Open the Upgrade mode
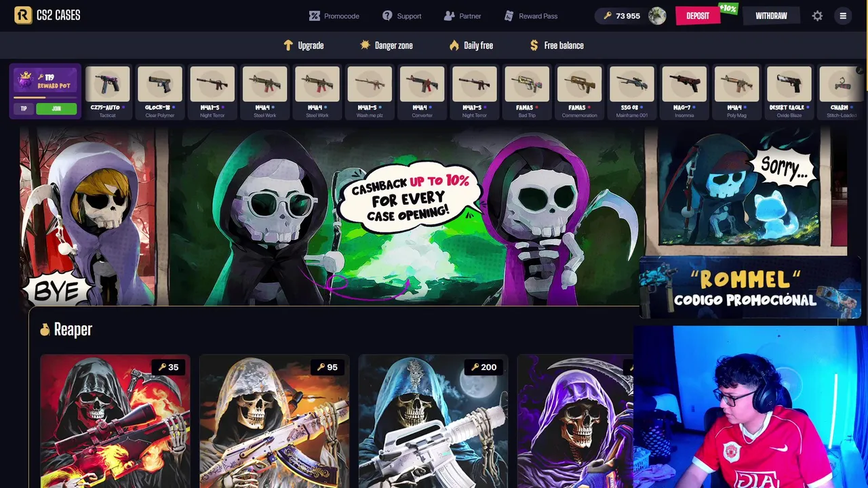The image size is (868, 488). [304, 45]
